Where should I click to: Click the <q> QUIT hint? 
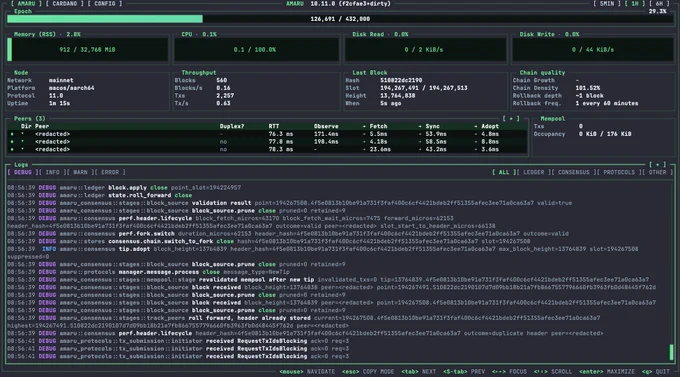pos(656,372)
